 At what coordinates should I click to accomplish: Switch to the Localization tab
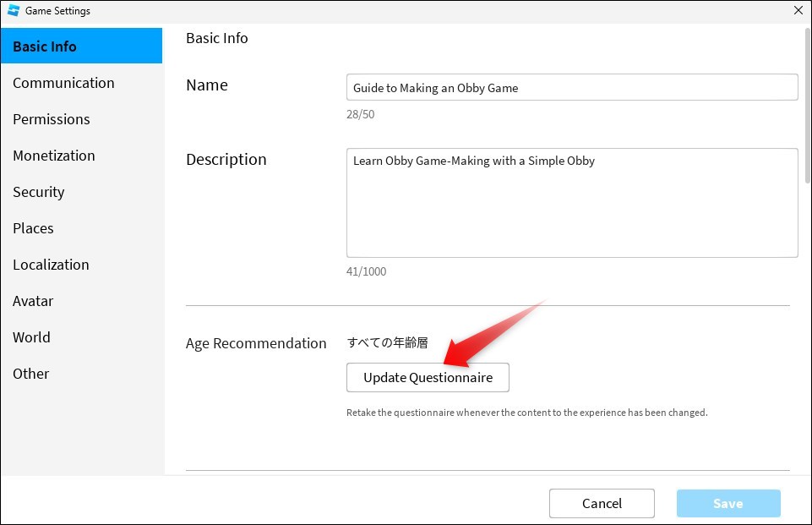tap(81, 265)
